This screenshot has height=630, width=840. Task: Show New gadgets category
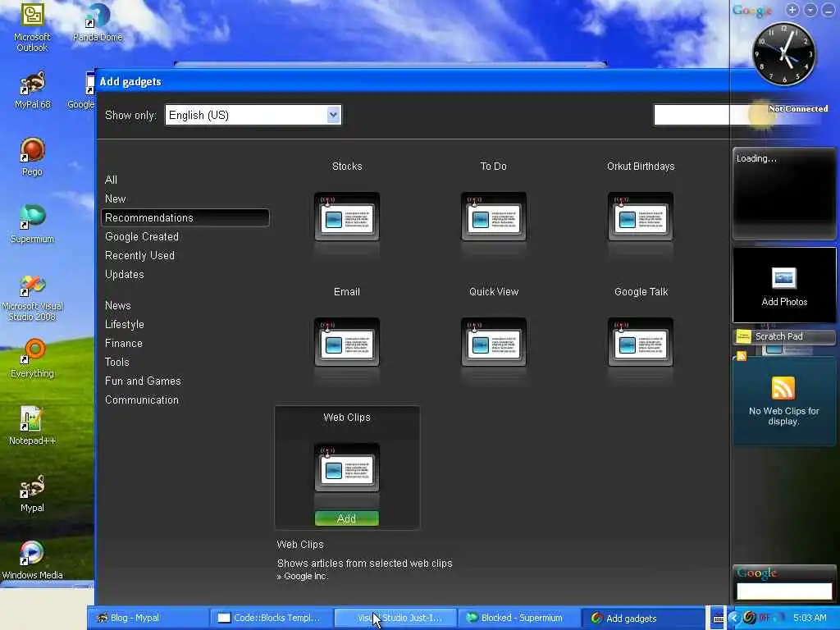coord(115,199)
